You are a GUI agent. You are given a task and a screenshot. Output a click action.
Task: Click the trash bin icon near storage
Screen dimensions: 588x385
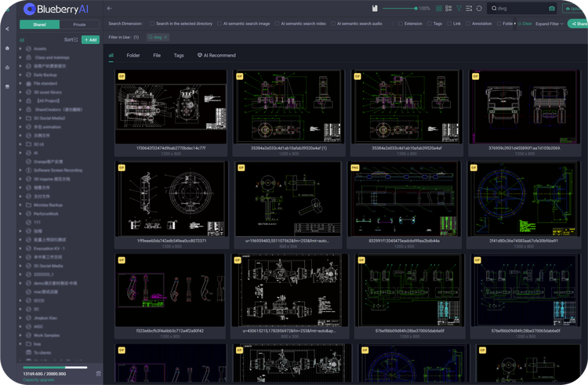tap(98, 373)
